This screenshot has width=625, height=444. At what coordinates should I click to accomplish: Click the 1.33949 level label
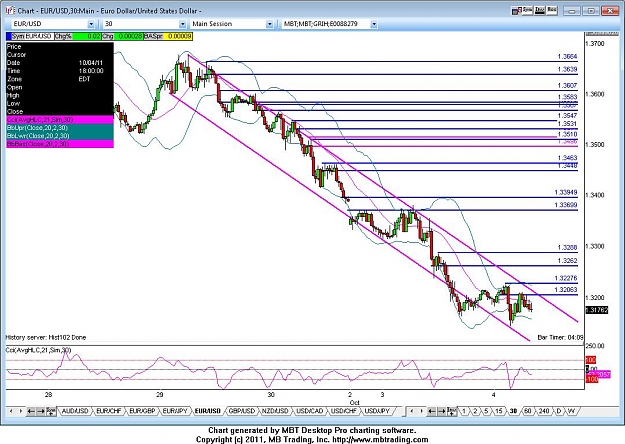coord(566,193)
